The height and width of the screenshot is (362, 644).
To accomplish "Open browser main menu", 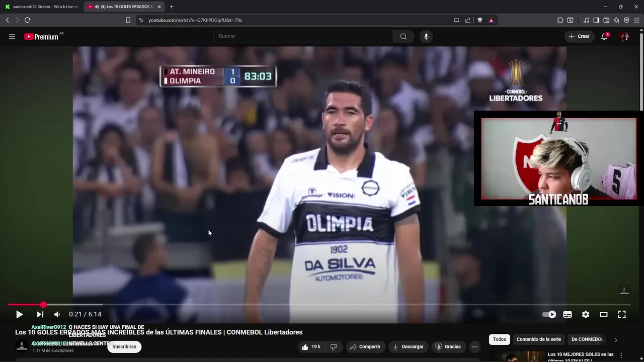I will (636, 20).
